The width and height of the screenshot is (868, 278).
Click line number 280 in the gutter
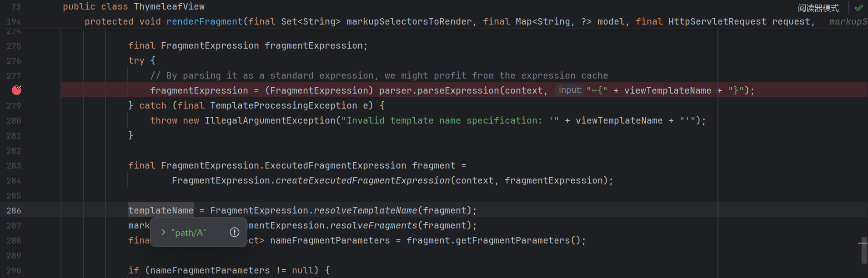[14, 120]
